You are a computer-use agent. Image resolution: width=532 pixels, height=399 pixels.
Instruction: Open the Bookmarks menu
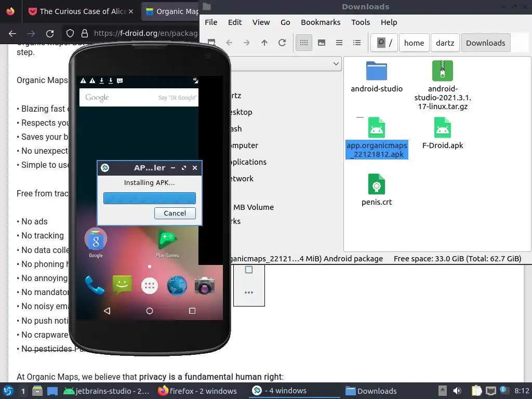pyautogui.click(x=321, y=22)
